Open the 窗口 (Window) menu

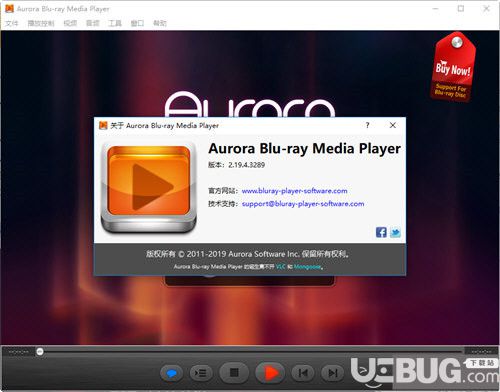pos(137,23)
